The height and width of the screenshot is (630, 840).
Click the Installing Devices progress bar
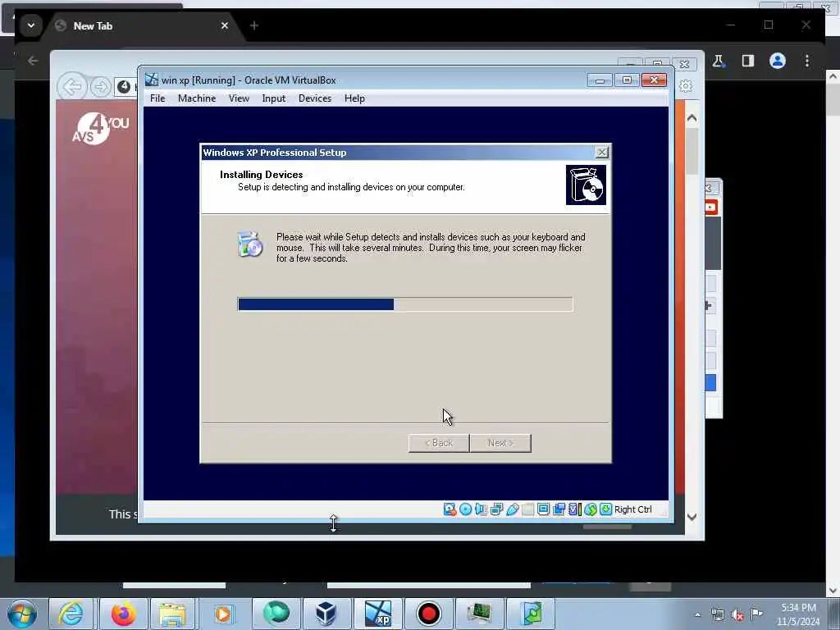point(405,304)
